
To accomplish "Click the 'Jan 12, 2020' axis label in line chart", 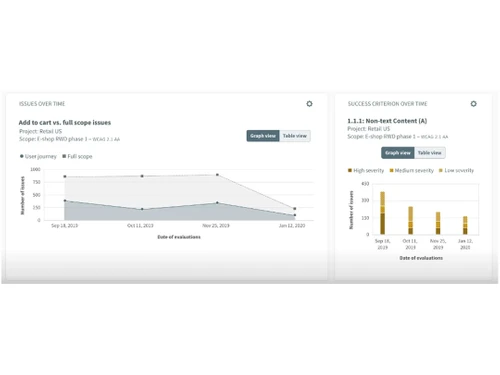I will [292, 226].
